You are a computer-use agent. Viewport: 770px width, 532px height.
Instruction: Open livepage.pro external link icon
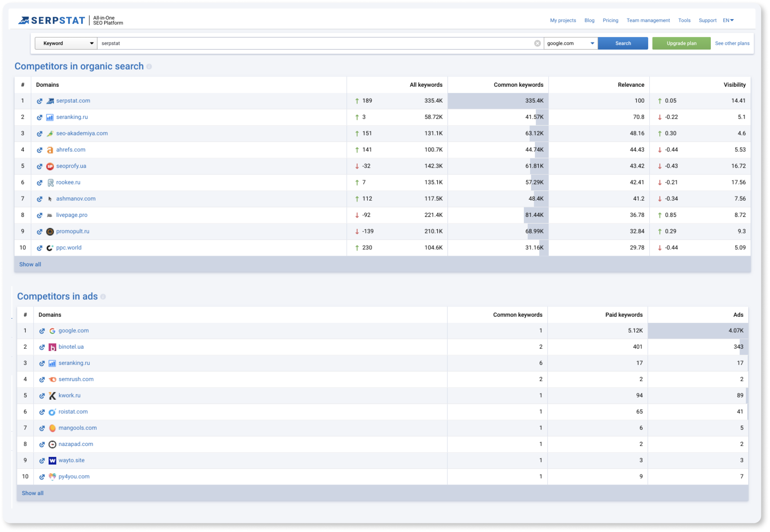(x=40, y=215)
